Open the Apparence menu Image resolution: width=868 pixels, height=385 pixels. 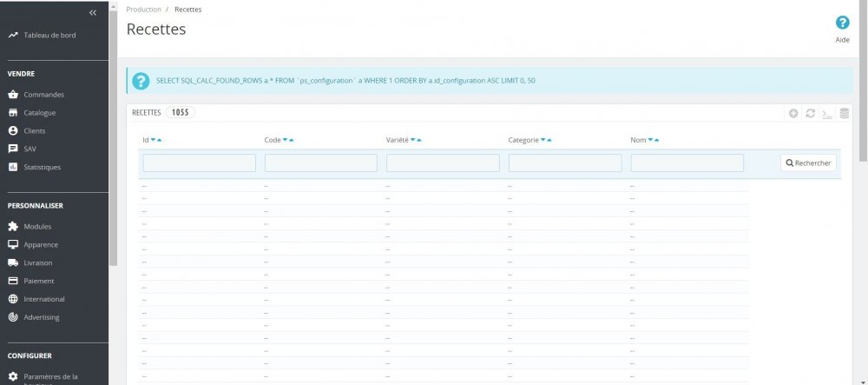[41, 244]
